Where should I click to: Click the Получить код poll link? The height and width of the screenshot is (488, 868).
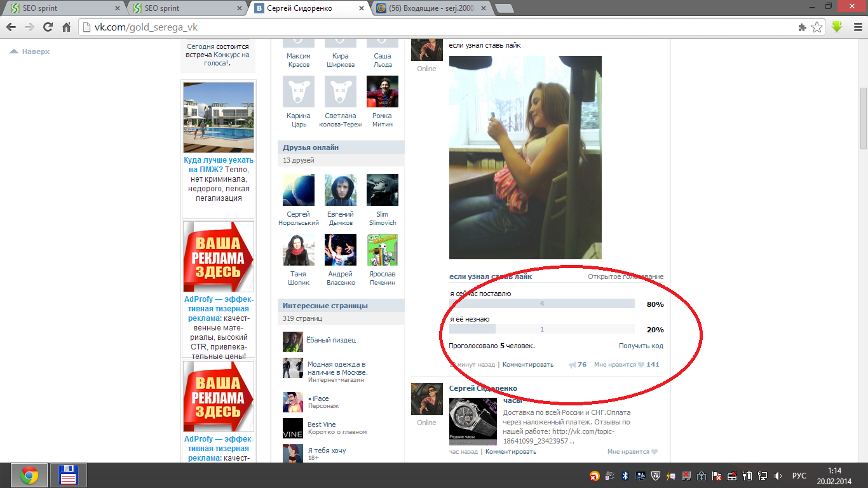[641, 346]
